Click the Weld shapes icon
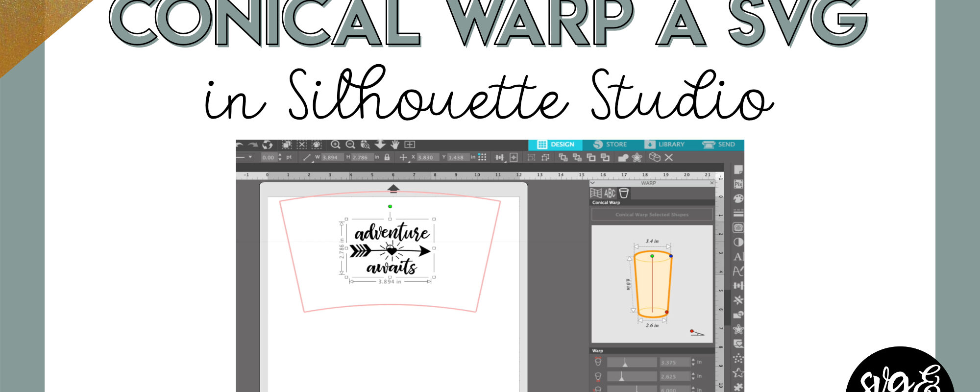Image resolution: width=980 pixels, height=392 pixels. pyautogui.click(x=623, y=157)
